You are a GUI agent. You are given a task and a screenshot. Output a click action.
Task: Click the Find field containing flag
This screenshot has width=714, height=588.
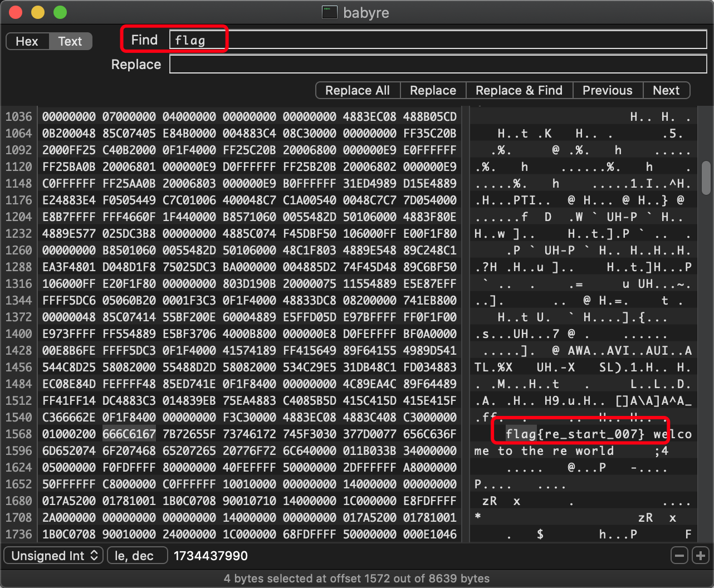[x=438, y=40]
